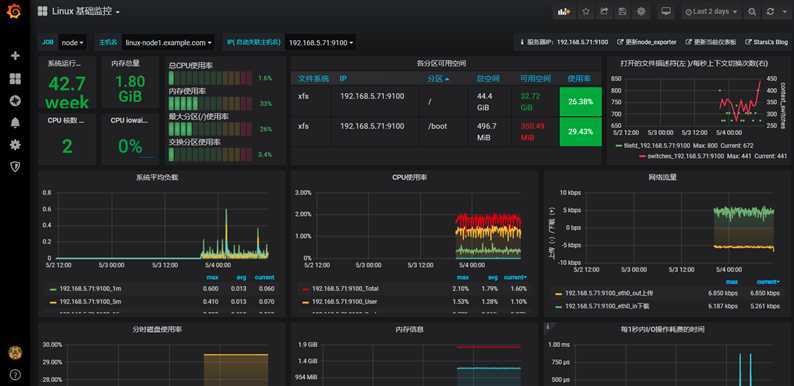The image size is (794, 386).
Task: Click dashboard grid icon beside title
Action: (43, 11)
